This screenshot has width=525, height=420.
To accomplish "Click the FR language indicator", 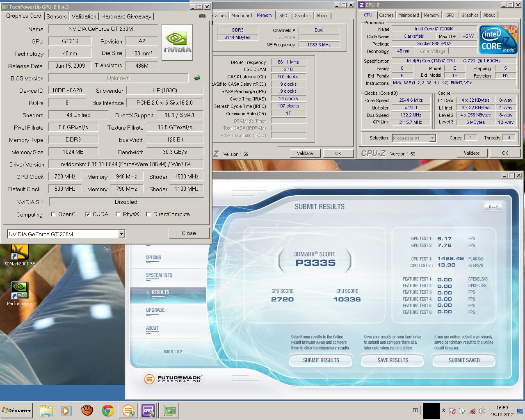I will pyautogui.click(x=415, y=410).
